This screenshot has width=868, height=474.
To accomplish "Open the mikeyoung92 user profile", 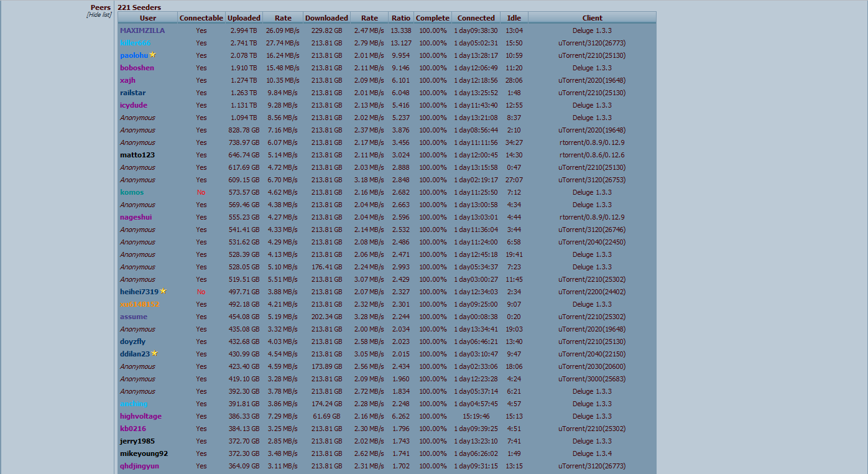I will tap(144, 453).
